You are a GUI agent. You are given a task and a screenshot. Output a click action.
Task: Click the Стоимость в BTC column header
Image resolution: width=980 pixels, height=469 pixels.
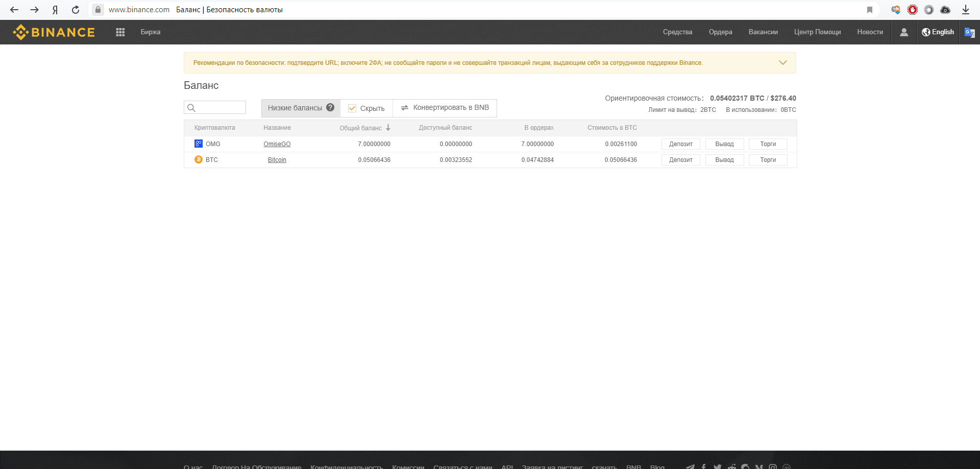pyautogui.click(x=612, y=128)
